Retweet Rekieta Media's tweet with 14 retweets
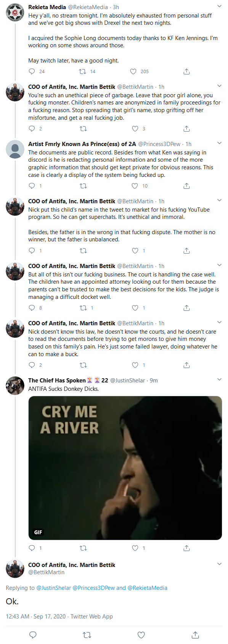228x644 pixels. (82, 71)
